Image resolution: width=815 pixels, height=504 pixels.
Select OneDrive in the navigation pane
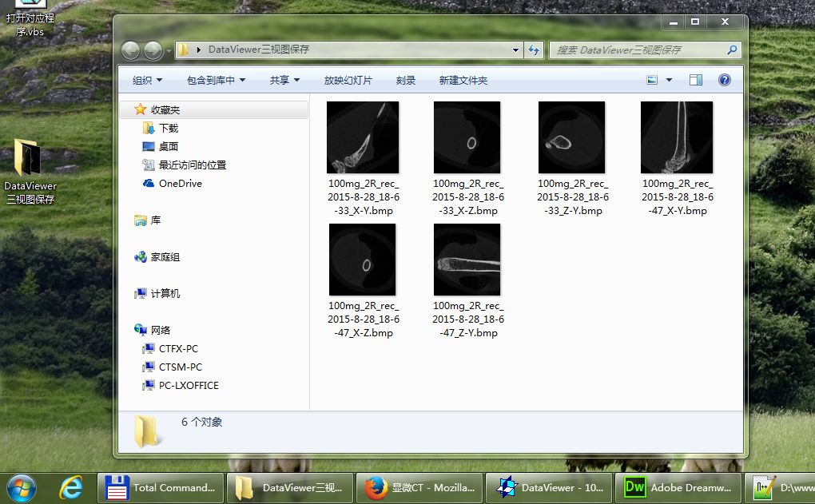[181, 183]
